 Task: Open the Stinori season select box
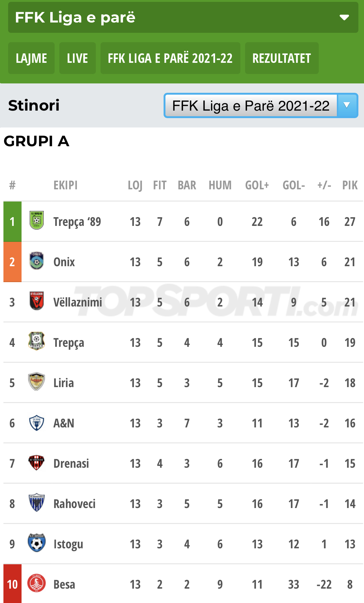coord(251,106)
